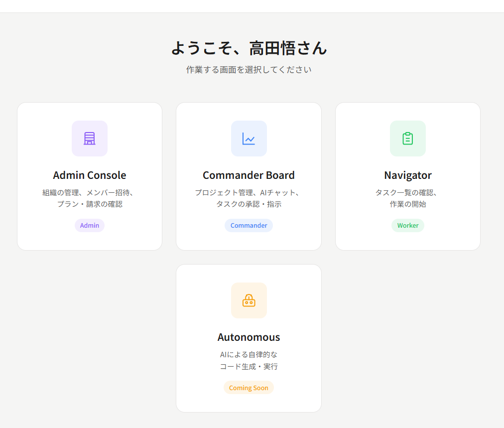The image size is (504, 428).
Task: Click the text タスクの承認・指示
Action: pyautogui.click(x=249, y=204)
